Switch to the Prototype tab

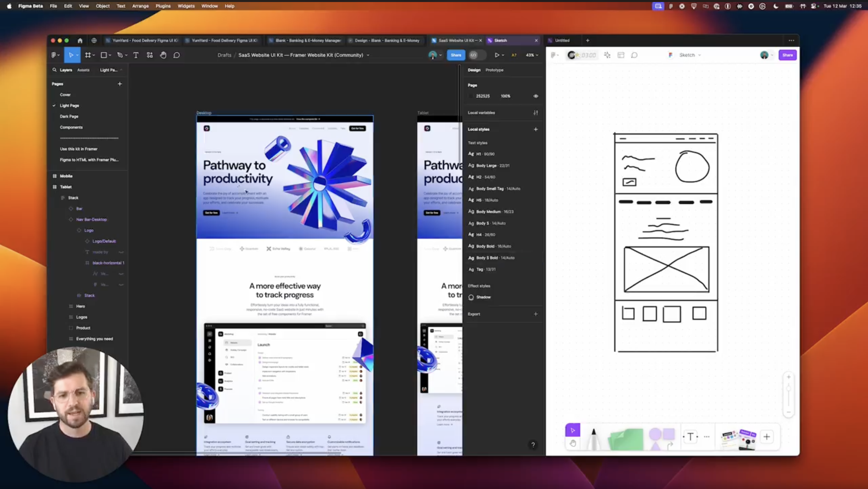[x=494, y=70]
